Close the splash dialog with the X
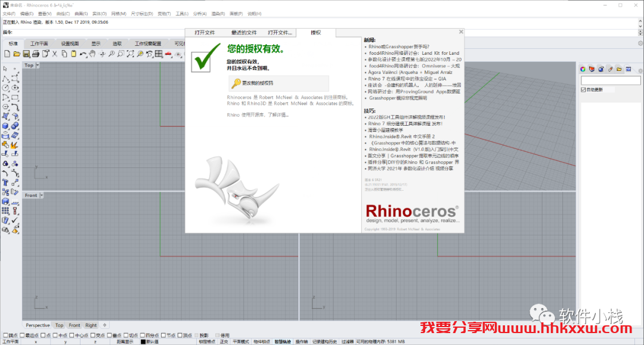This screenshot has height=345, width=644. 461,32
